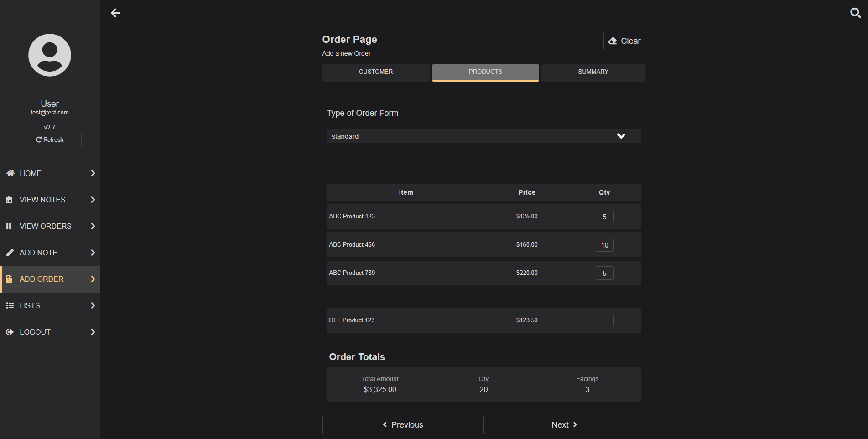Click the Qty column header

click(604, 192)
